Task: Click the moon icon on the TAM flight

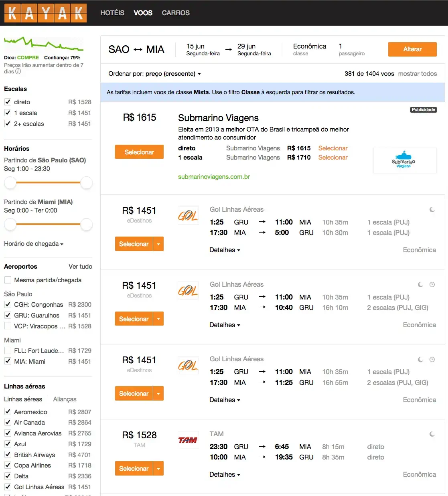Action: pyautogui.click(x=432, y=434)
